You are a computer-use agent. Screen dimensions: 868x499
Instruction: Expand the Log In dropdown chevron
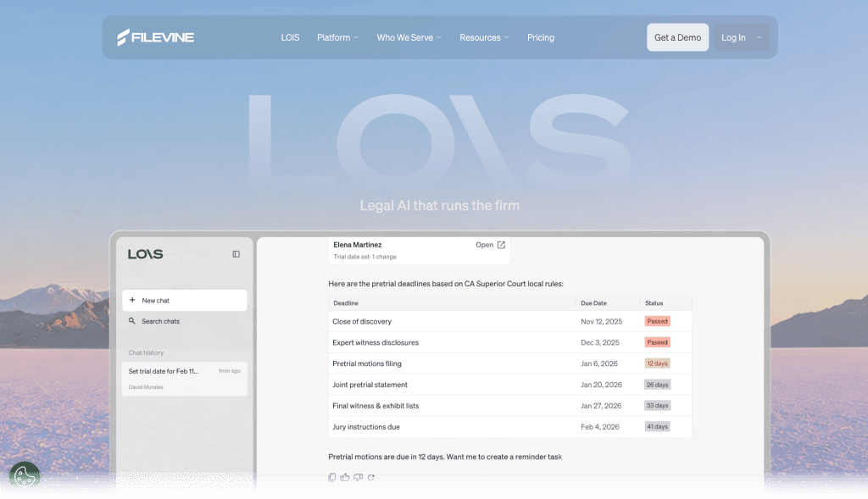[759, 37]
